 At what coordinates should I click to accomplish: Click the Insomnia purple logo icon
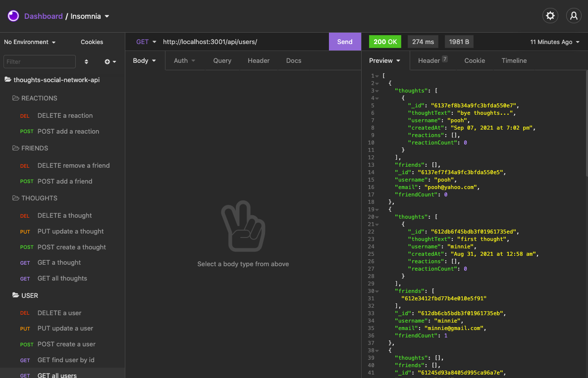[x=13, y=16]
